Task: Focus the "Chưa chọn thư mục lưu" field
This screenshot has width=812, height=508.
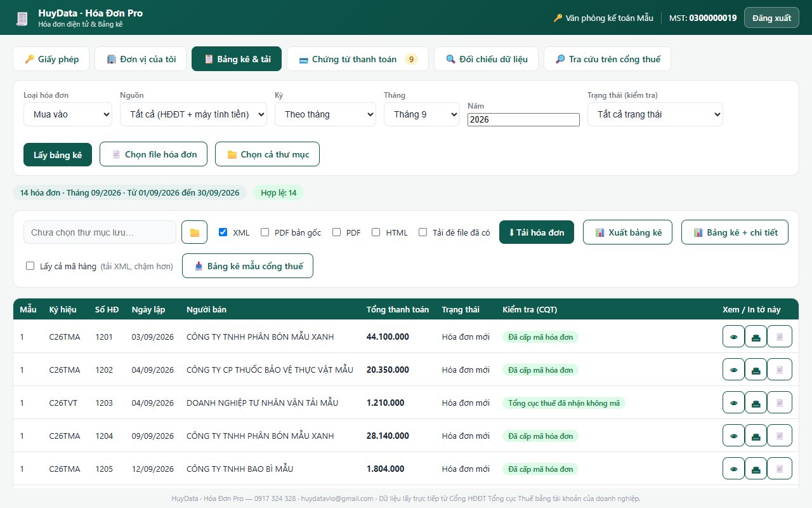Action: [100, 232]
